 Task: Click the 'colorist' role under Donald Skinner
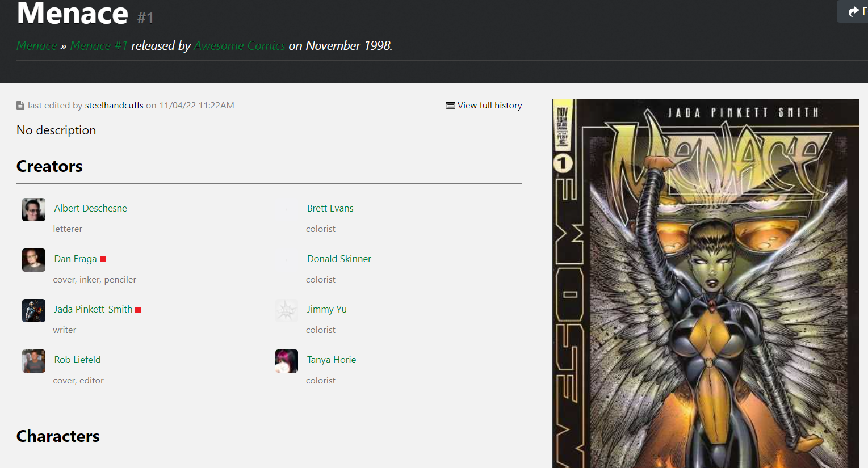point(321,280)
